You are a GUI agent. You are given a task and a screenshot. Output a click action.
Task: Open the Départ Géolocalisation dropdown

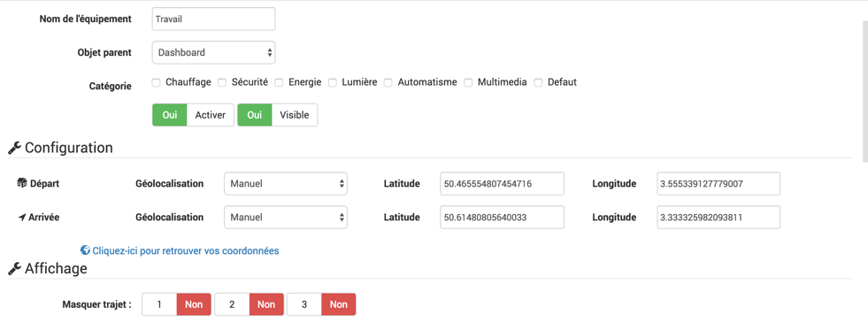(286, 183)
